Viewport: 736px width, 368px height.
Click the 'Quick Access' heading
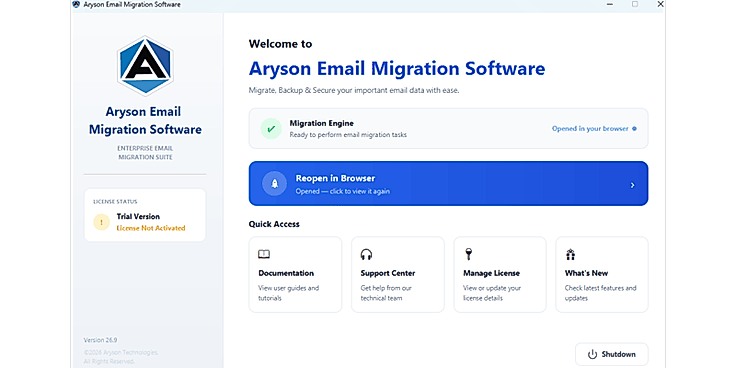pos(274,224)
